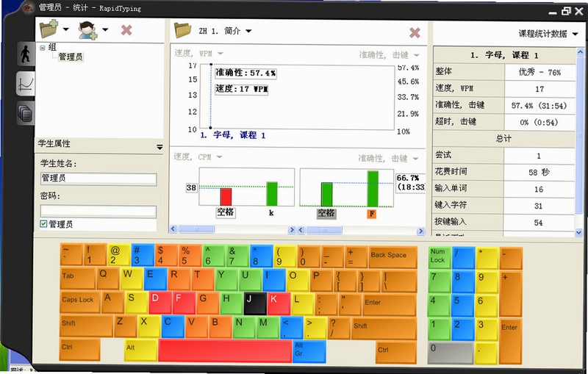This screenshot has width=588, height=374.
Task: Click the green H key
Action: click(x=231, y=303)
